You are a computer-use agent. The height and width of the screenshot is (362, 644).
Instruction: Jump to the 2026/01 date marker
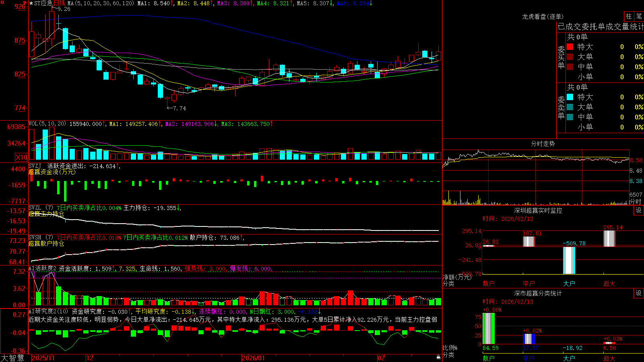point(254,358)
